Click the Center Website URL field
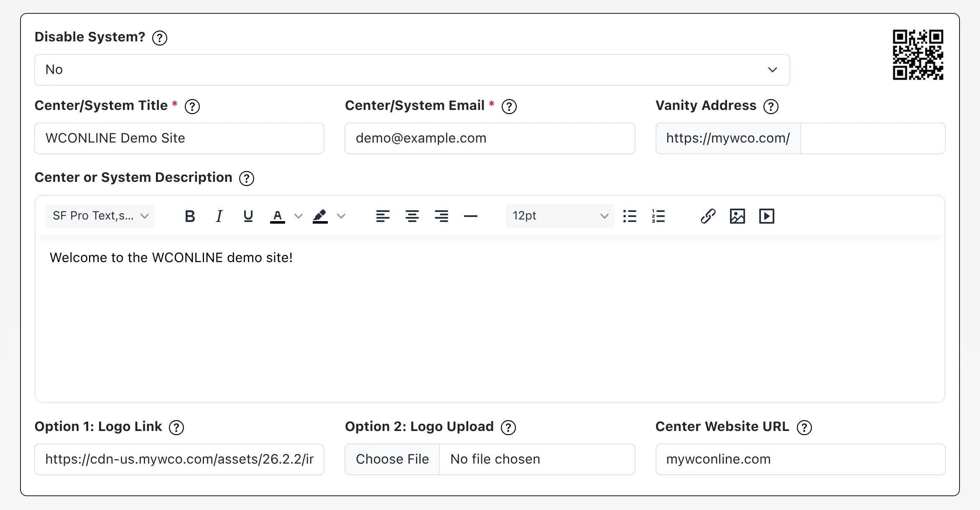The height and width of the screenshot is (510, 980). pyautogui.click(x=801, y=459)
